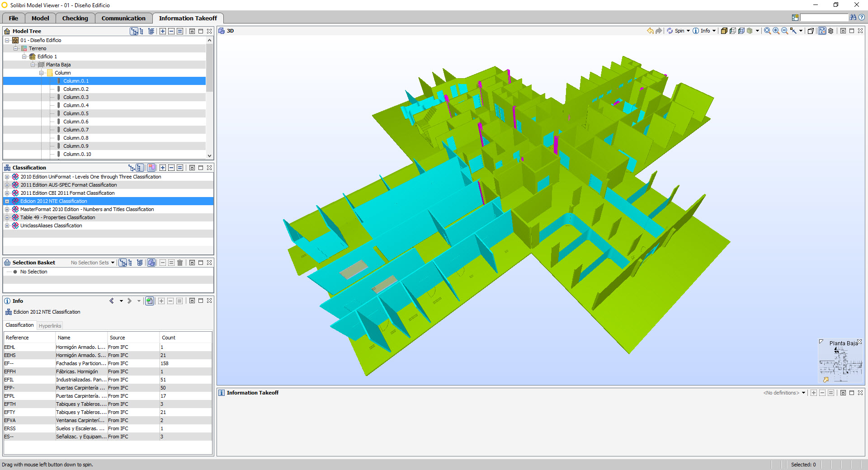Toggle the color classification button

coord(151,168)
